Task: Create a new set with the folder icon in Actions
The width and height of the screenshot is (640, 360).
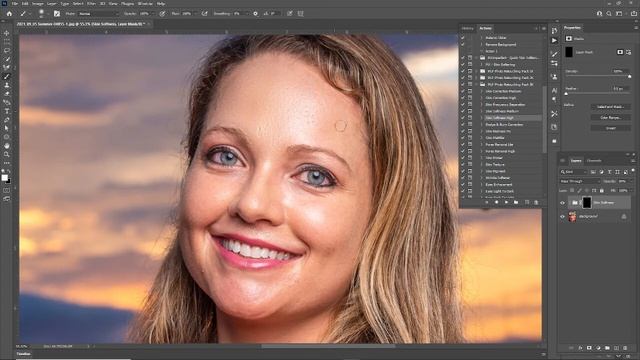Action: [x=516, y=202]
